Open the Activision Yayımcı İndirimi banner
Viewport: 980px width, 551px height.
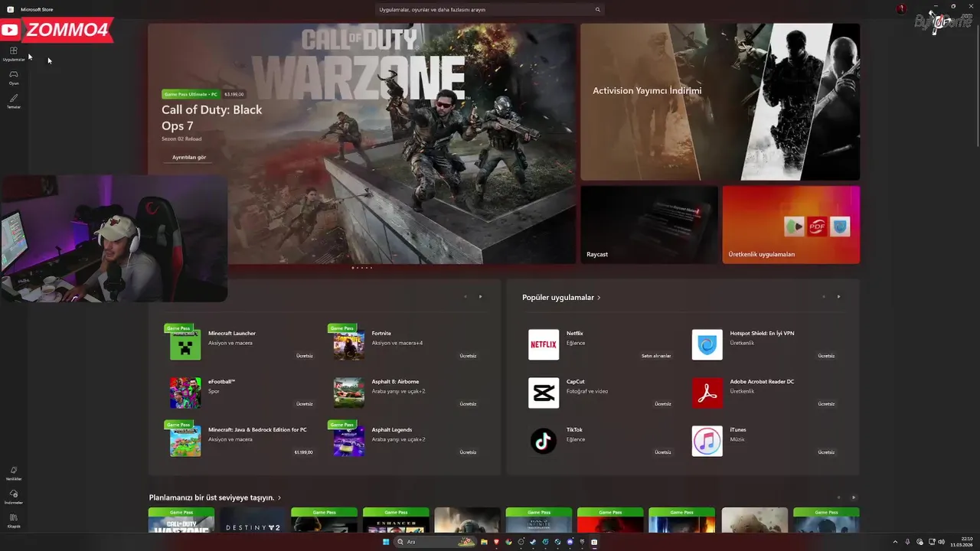(720, 102)
